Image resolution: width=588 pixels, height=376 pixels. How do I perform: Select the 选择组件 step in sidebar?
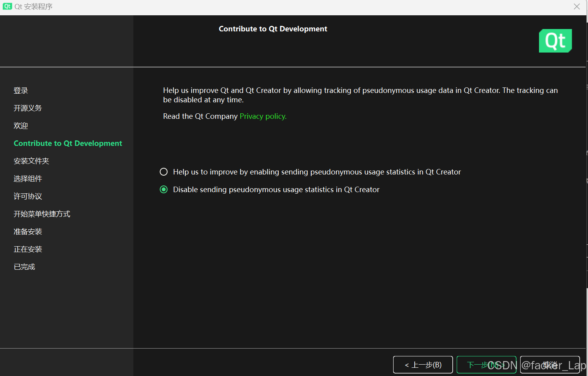[x=28, y=179]
